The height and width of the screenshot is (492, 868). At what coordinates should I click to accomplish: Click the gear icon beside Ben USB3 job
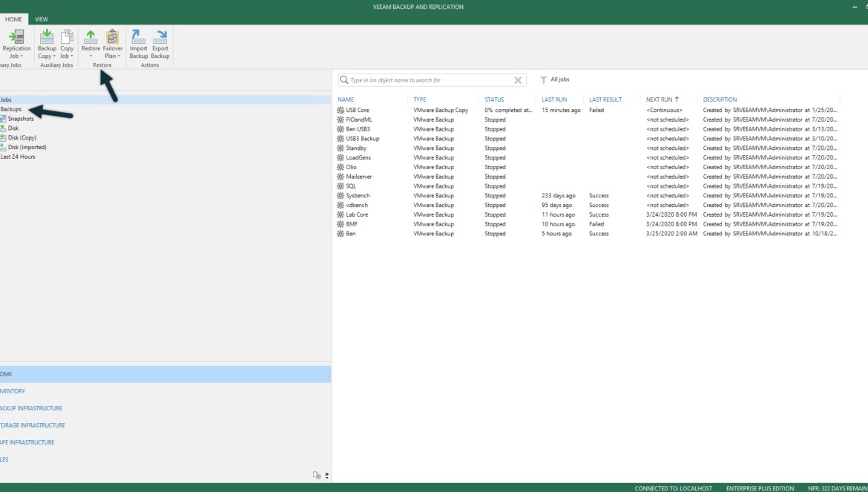click(x=341, y=129)
